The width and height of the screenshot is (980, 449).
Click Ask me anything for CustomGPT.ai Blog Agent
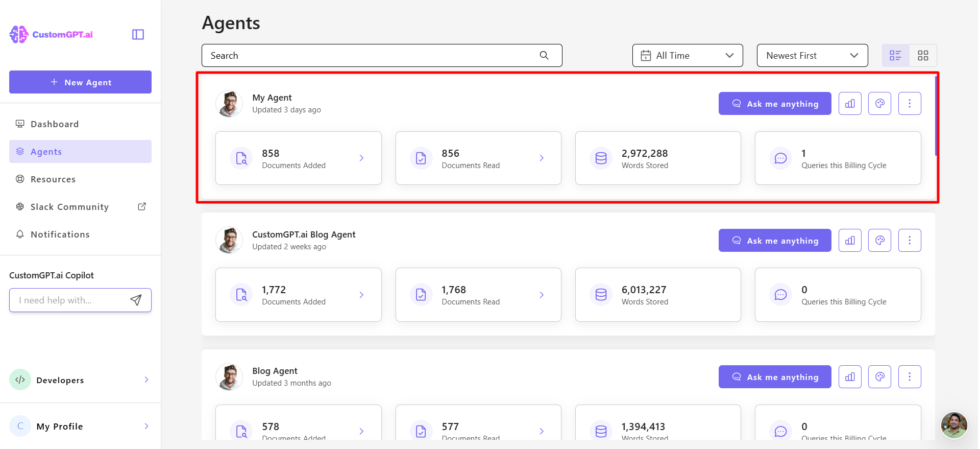point(775,240)
